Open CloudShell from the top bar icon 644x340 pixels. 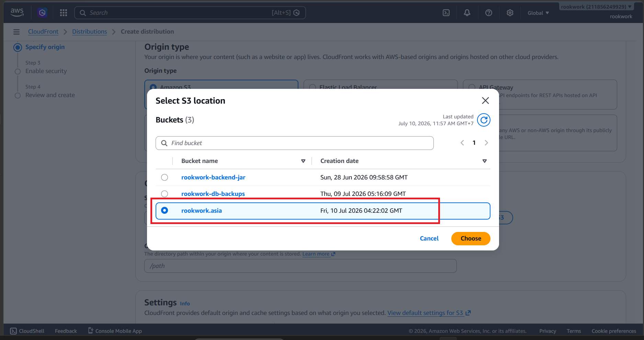pyautogui.click(x=446, y=13)
